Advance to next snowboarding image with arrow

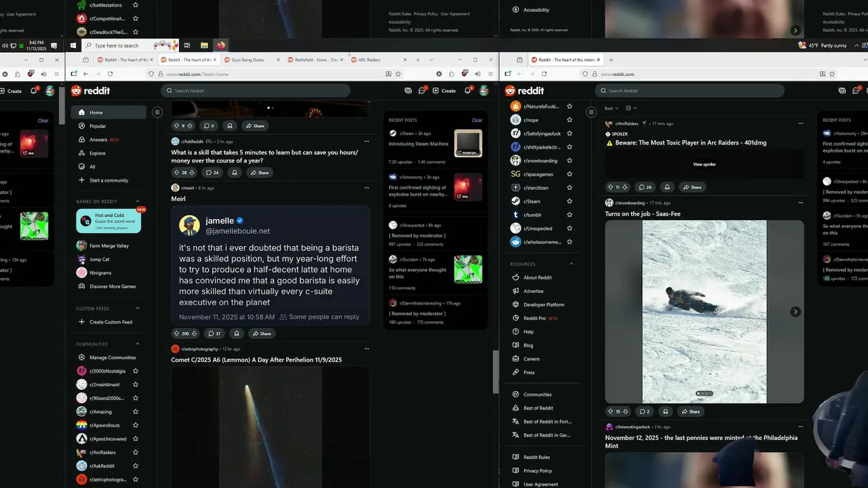tap(795, 312)
